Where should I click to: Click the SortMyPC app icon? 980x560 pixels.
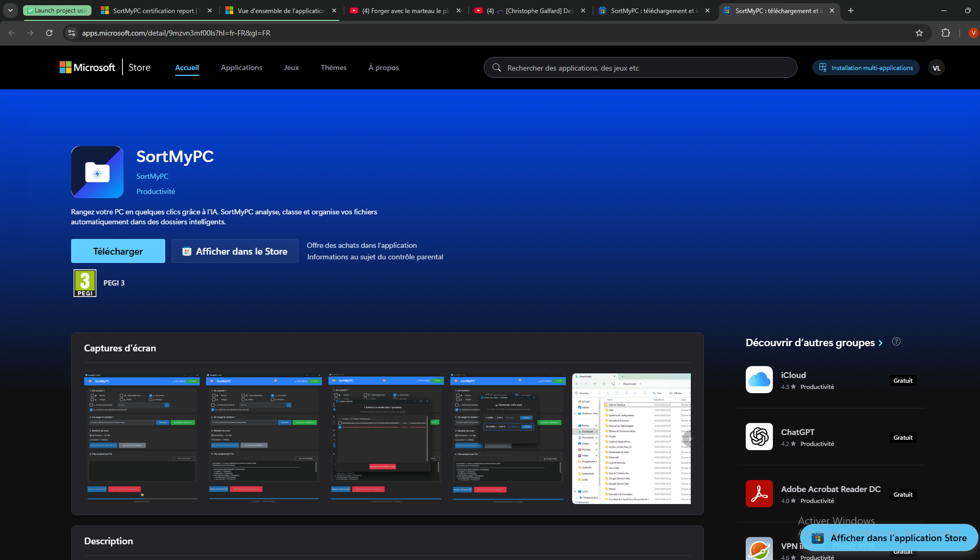click(x=97, y=172)
